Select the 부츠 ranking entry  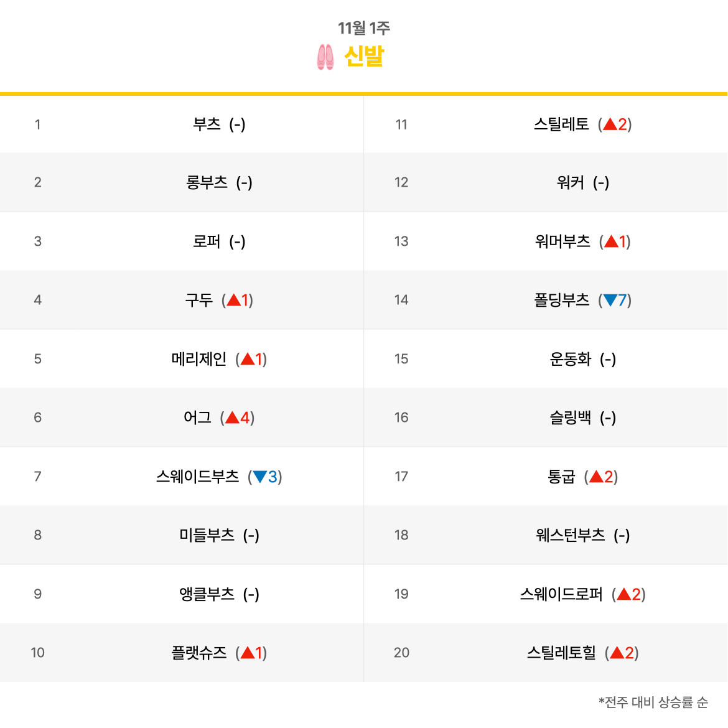207,124
